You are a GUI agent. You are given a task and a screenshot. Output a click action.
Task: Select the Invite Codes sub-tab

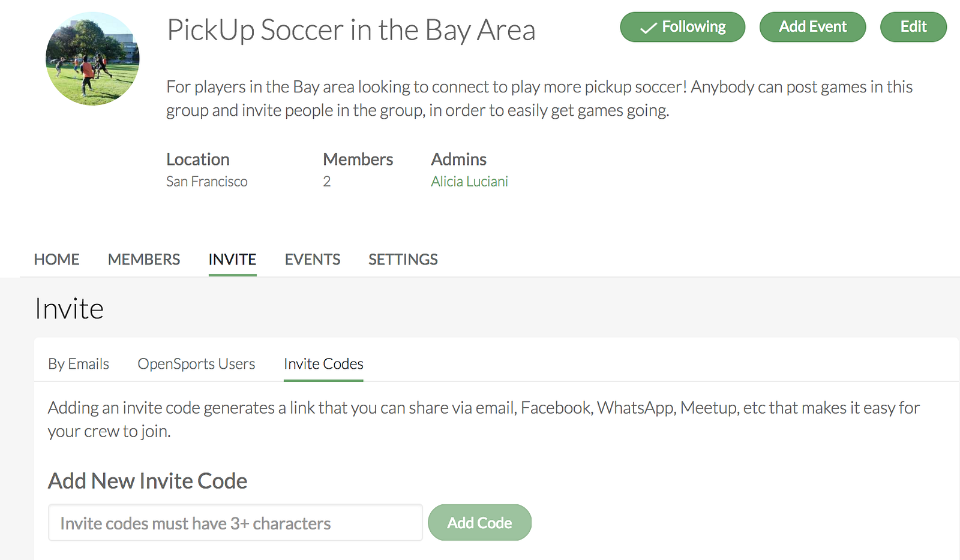coord(323,364)
